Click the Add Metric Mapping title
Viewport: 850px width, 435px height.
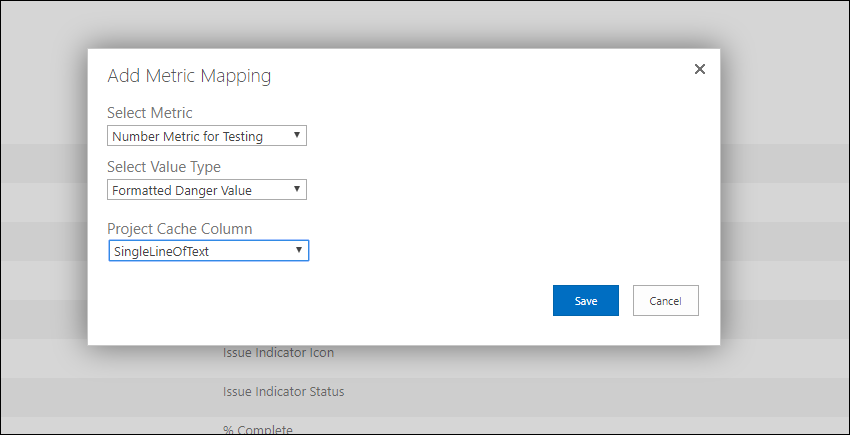click(x=189, y=75)
